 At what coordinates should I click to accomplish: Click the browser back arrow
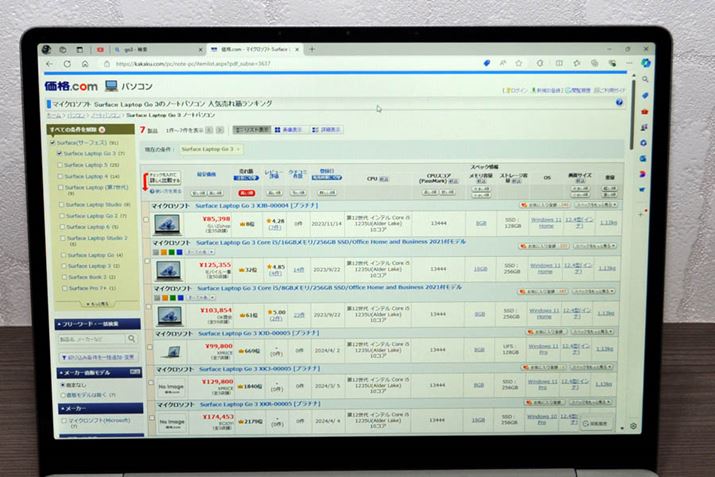point(50,63)
